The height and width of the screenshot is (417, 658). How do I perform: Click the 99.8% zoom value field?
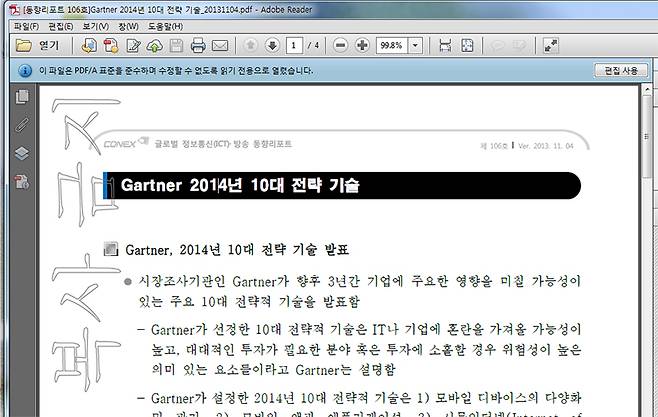click(392, 45)
